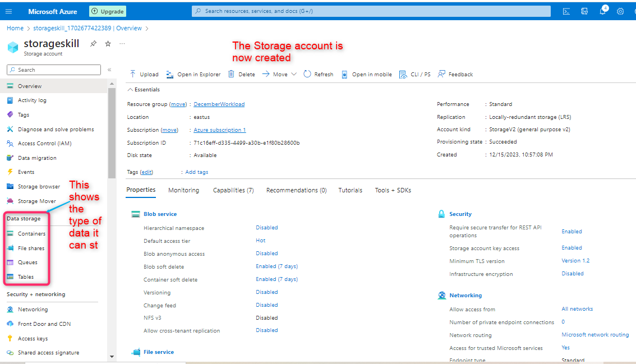Switch to Recommendations (0) tab

(x=297, y=190)
